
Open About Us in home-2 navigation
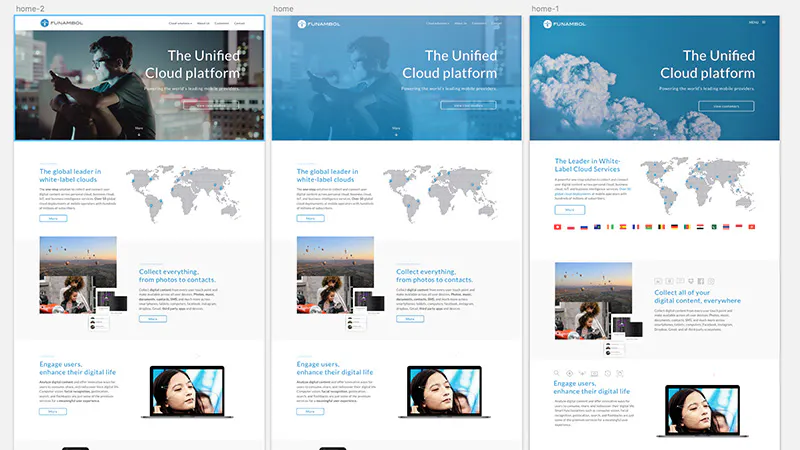point(203,23)
